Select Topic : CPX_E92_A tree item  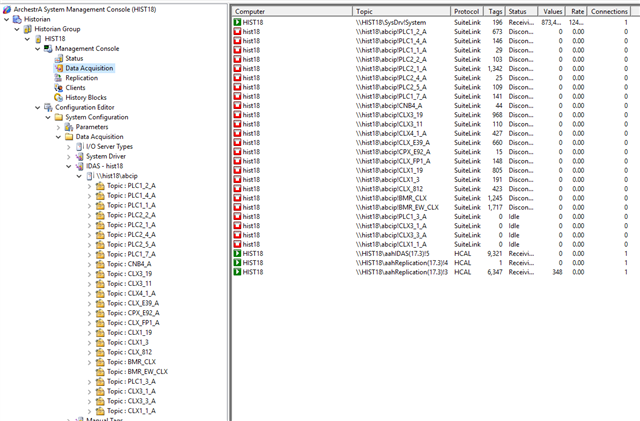click(133, 313)
